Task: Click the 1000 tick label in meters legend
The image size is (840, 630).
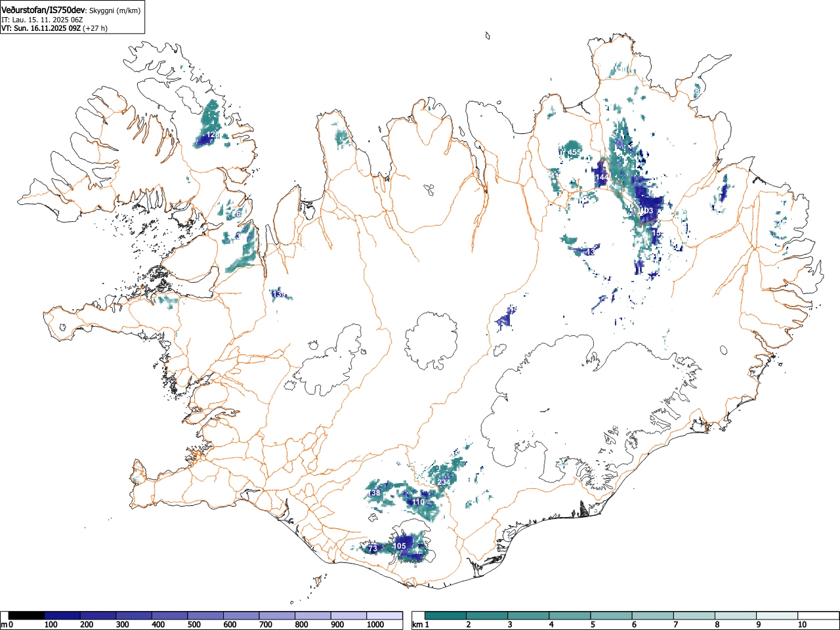Action: pos(375,625)
